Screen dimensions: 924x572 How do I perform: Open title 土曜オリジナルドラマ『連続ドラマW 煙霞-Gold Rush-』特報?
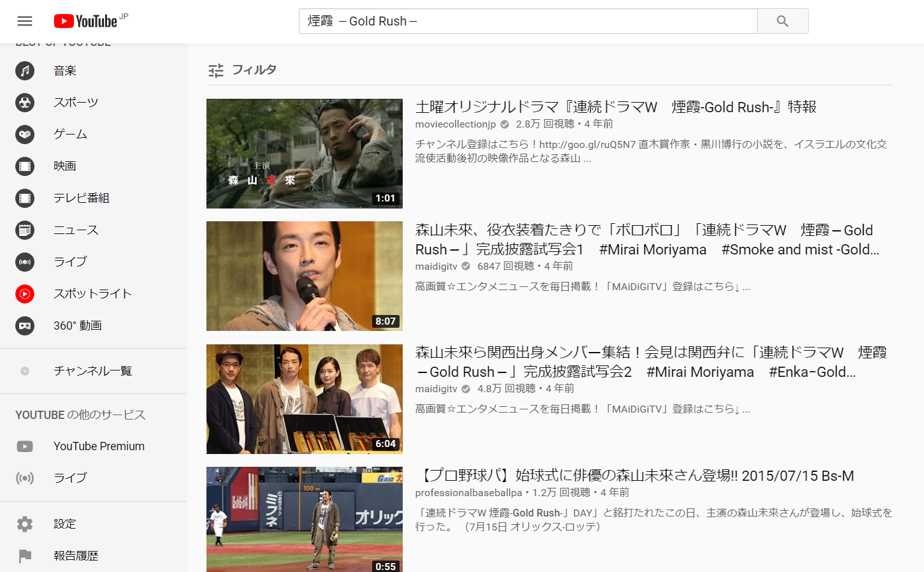coord(616,107)
